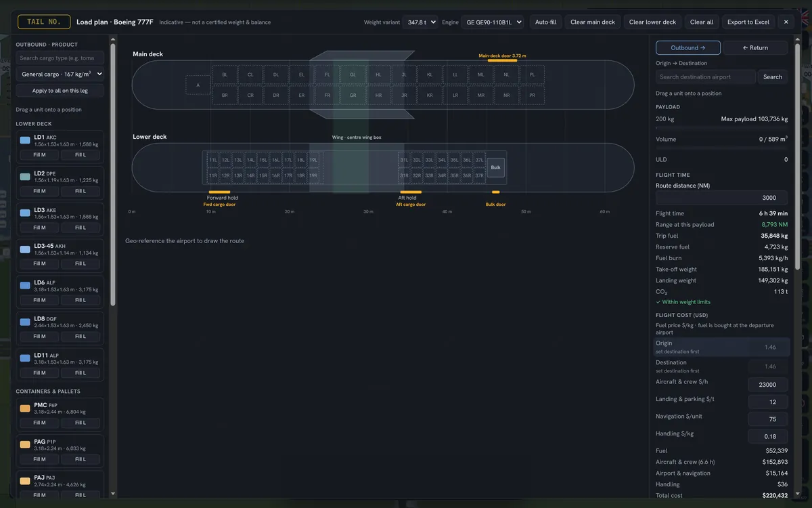812x508 pixels.
Task: Open the Weight variant dropdown
Action: click(x=421, y=22)
